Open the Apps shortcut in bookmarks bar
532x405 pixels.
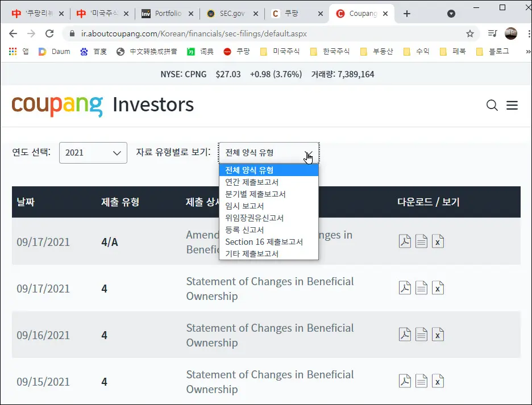click(x=19, y=52)
